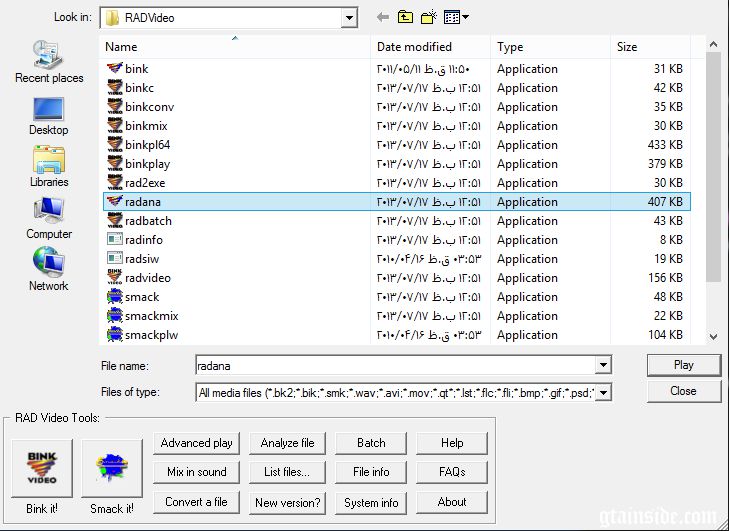Click the Advanced play button
The width and height of the screenshot is (729, 531).
coord(197,443)
